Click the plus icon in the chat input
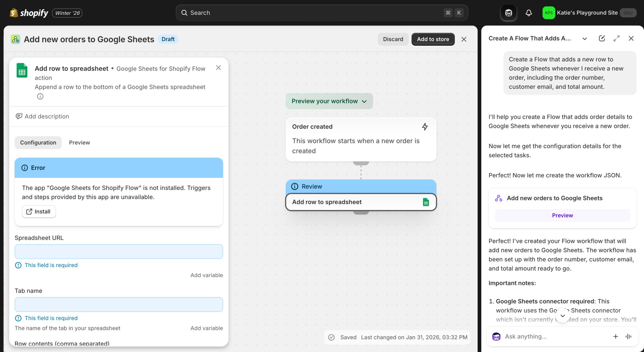Screen dimensions: 644x352 click(616, 336)
